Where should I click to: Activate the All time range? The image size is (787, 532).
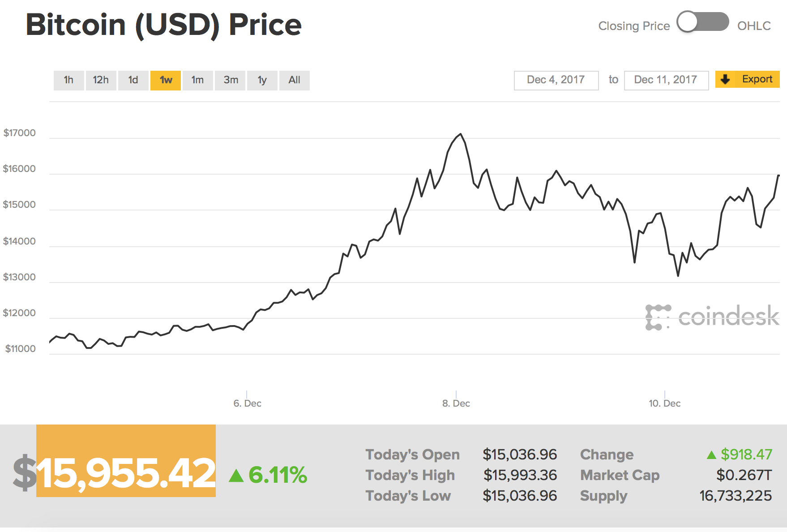click(x=294, y=80)
